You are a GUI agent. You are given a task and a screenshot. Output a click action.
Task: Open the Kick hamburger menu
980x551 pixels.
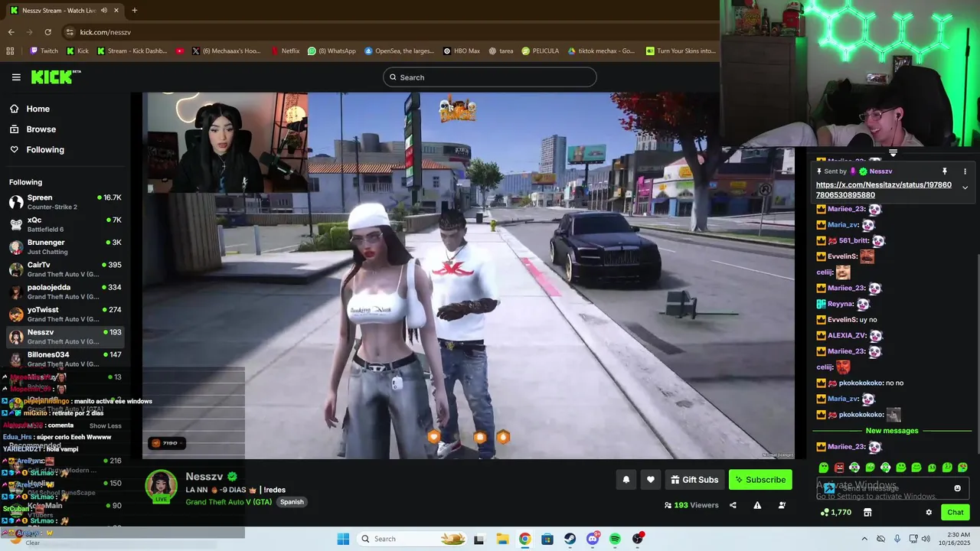point(16,77)
